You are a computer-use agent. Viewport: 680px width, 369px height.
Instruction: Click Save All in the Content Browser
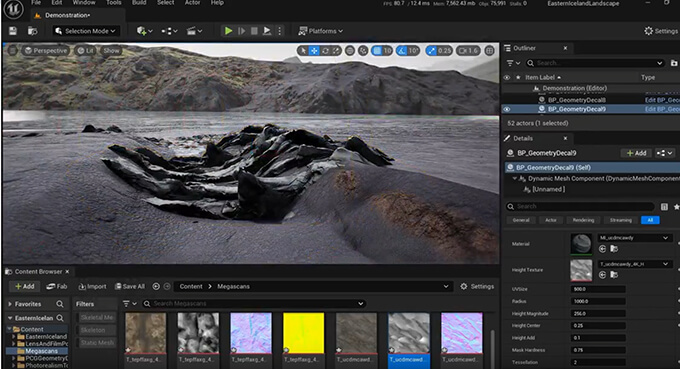coord(130,287)
